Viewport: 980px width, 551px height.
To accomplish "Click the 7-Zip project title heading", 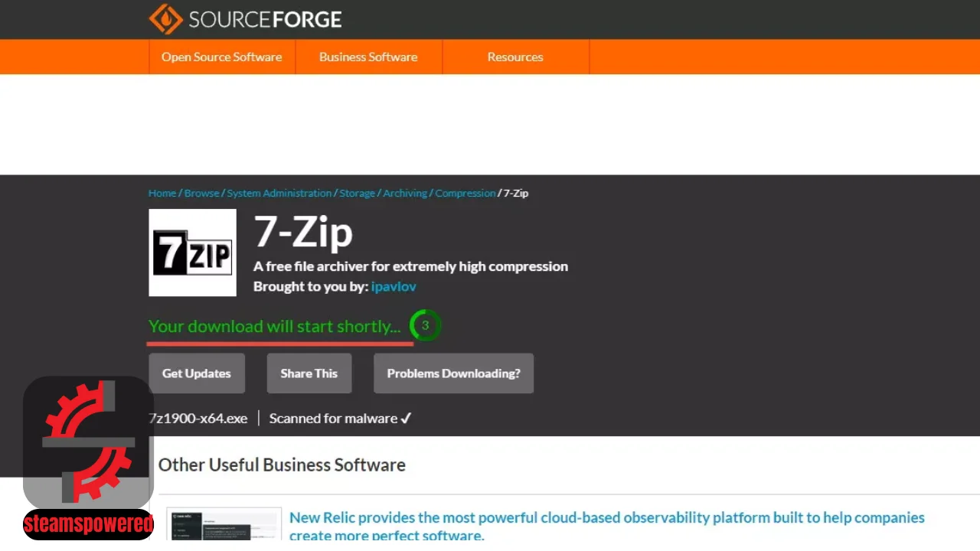I will tap(303, 232).
